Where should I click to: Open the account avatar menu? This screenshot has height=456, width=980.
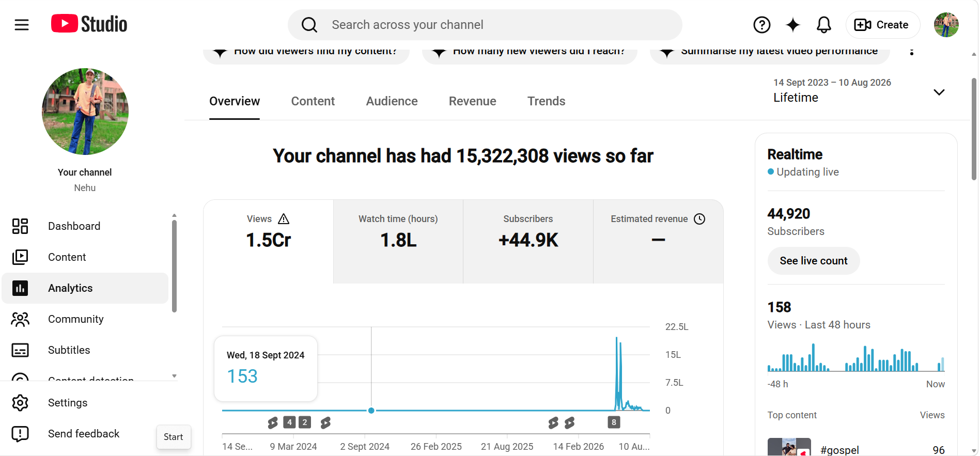click(946, 25)
